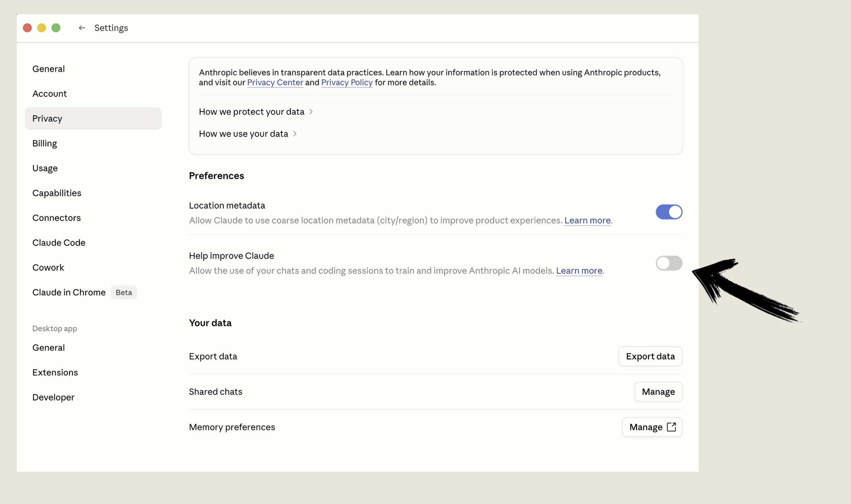Image resolution: width=851 pixels, height=504 pixels.
Task: Open the Claude Code settings section
Action: [x=93, y=242]
